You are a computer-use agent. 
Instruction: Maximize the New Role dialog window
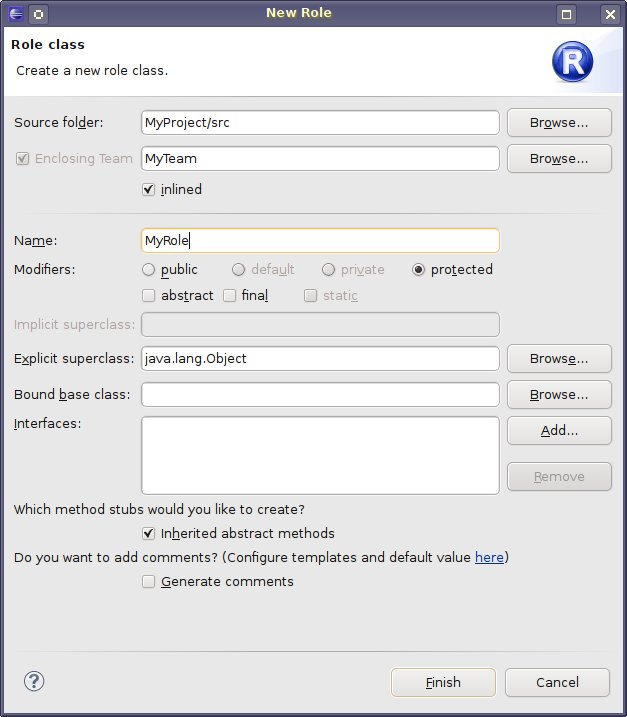566,13
